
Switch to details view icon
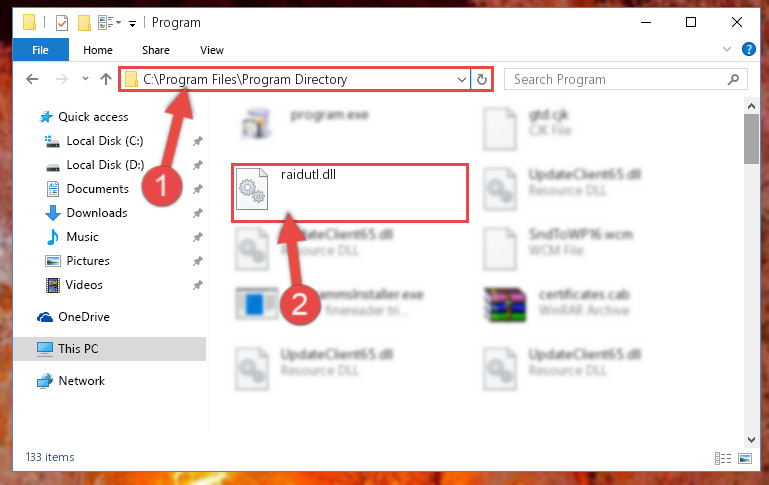(723, 459)
